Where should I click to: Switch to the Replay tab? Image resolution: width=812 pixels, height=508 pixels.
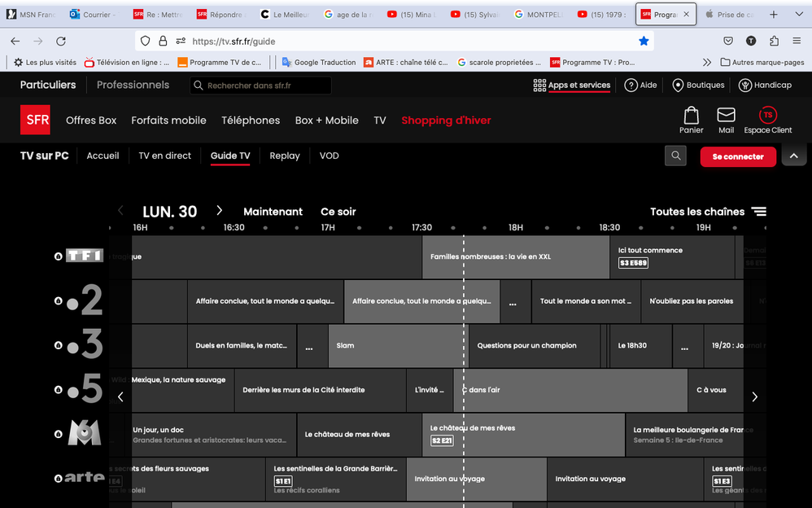(284, 155)
